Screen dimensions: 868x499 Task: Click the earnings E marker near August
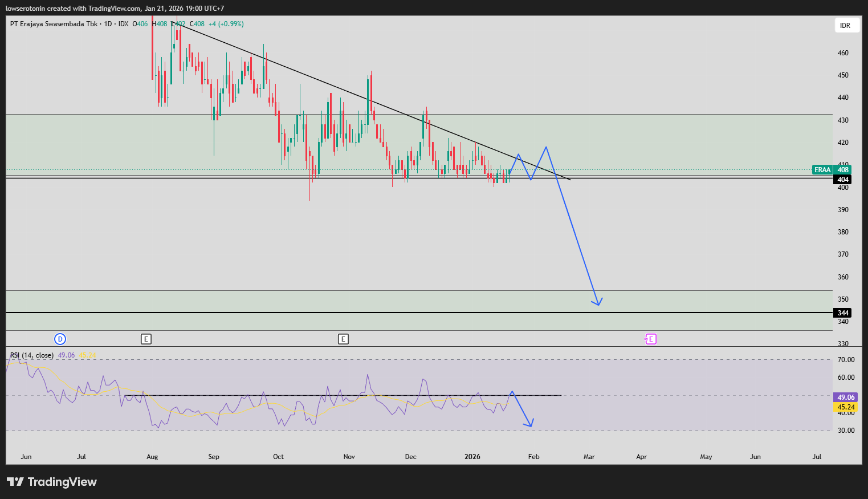coord(146,339)
